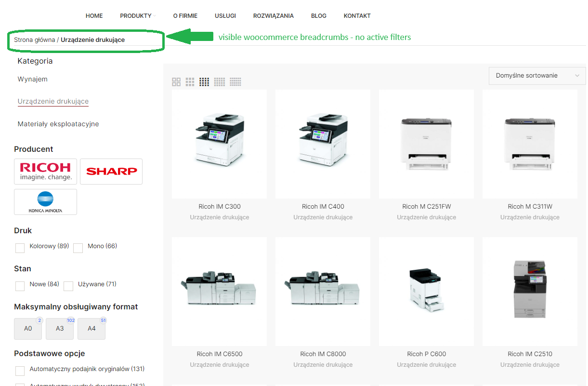Open the Domyślne sortowanie dropdown
This screenshot has width=588, height=386.
point(537,76)
